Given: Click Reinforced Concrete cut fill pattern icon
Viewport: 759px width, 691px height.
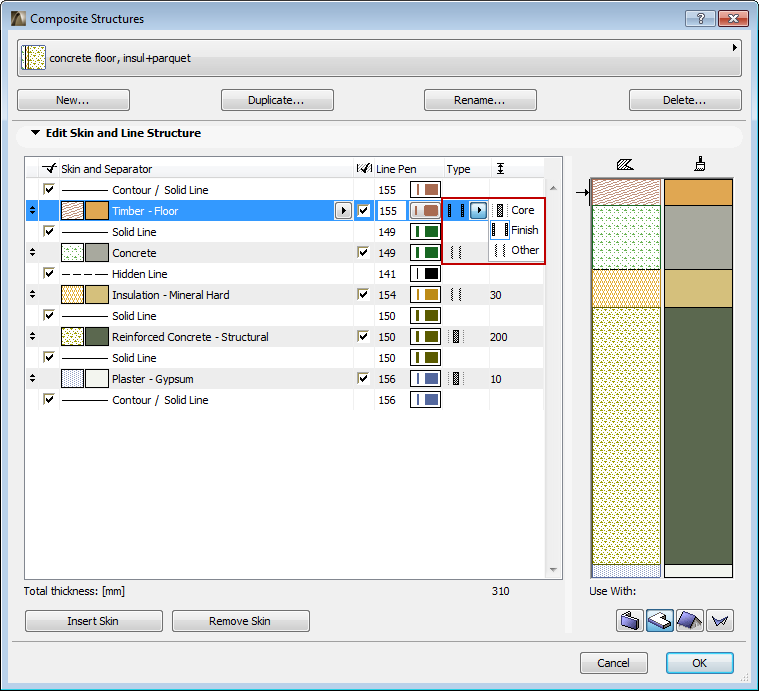Looking at the screenshot, I should pos(72,337).
